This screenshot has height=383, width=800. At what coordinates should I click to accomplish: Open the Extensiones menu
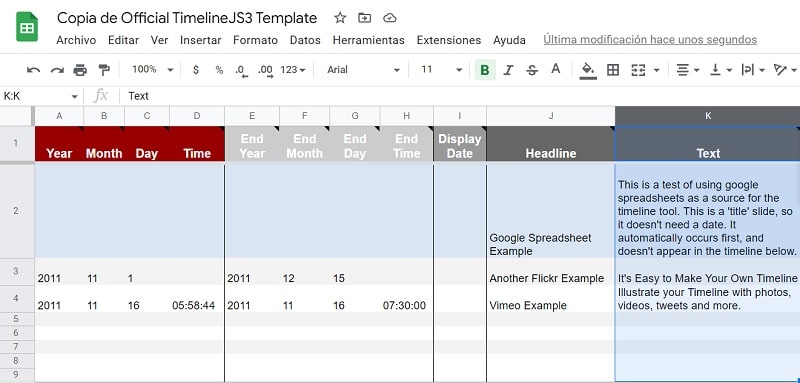tap(448, 40)
